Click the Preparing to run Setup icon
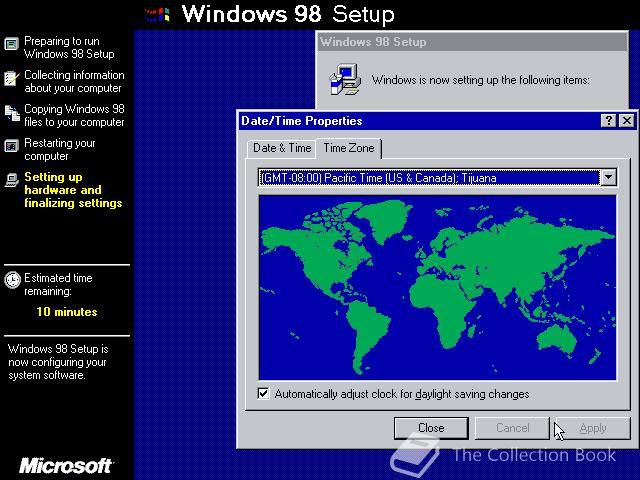This screenshot has height=480, width=640. click(11, 44)
